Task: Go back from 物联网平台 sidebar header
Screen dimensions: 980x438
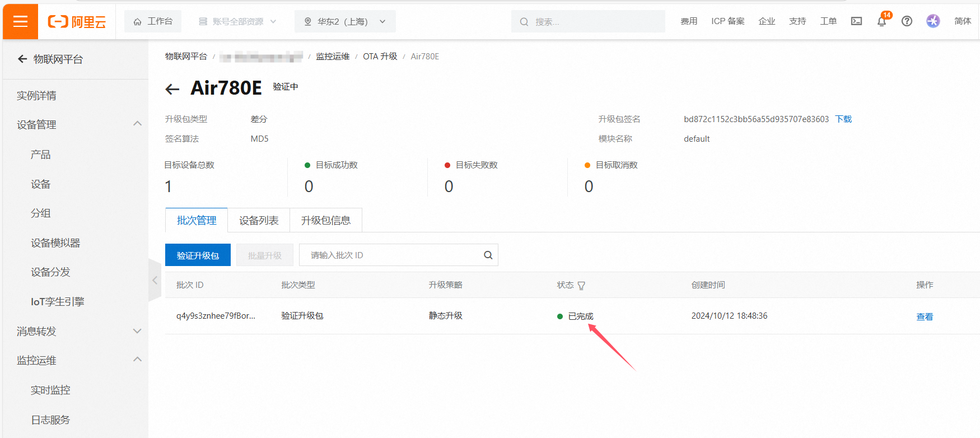Action: (x=22, y=59)
